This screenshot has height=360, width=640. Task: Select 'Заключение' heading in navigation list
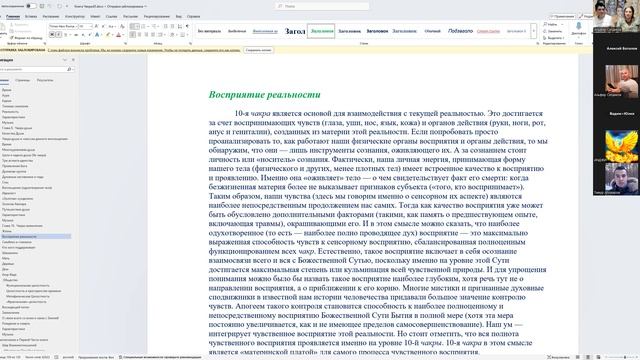click(11, 313)
